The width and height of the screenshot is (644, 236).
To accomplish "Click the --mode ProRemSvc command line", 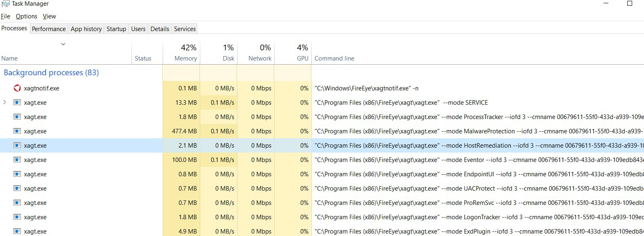I will tap(479, 203).
